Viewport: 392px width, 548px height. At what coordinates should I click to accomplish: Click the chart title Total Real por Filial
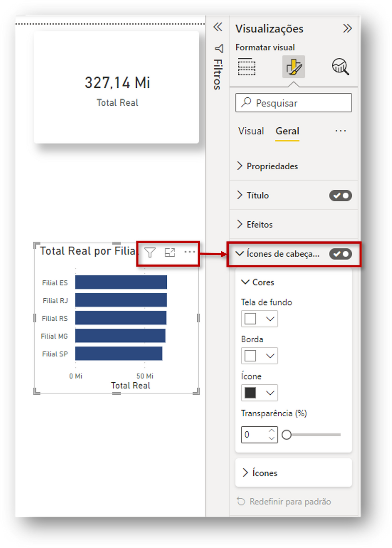tap(88, 251)
